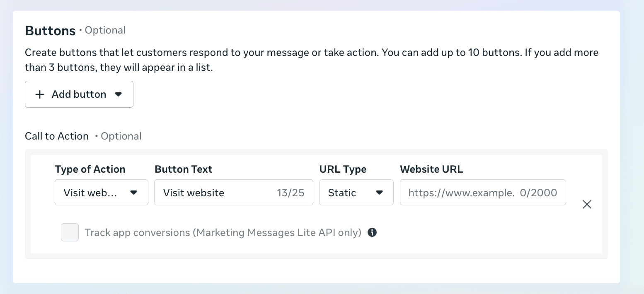Click the 13/25 character counter
The image size is (644, 294).
291,193
